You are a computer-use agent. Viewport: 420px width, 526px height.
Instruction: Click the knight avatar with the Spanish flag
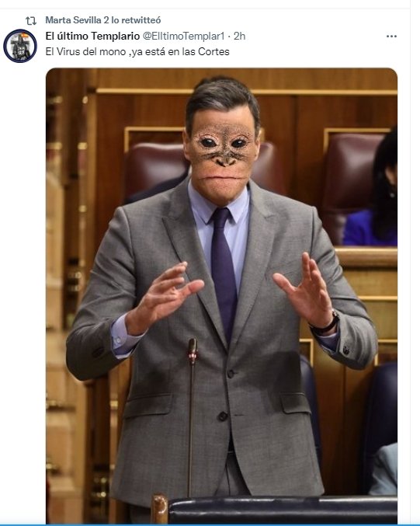(x=20, y=46)
